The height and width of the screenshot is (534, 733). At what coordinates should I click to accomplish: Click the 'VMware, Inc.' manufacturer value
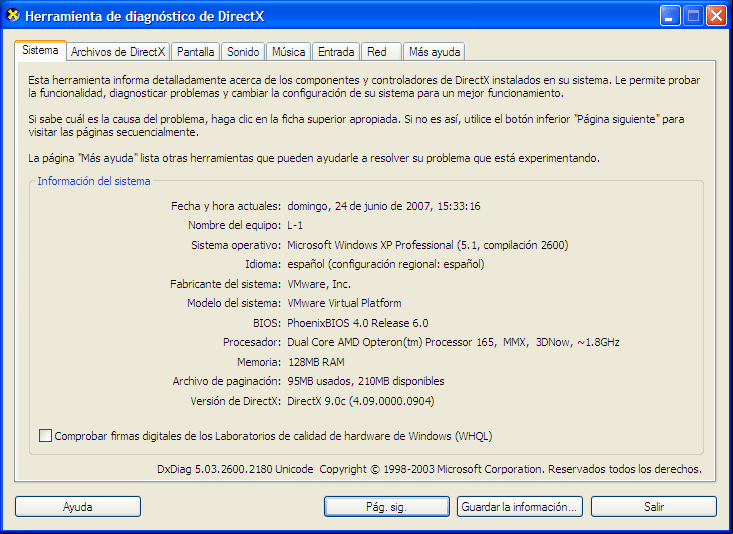pos(319,284)
